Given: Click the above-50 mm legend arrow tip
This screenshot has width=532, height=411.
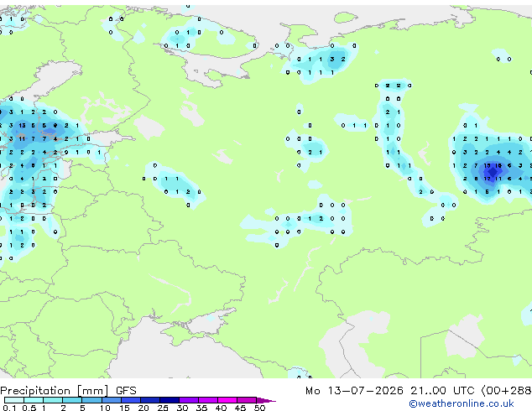Looking at the screenshot, I should 266,400.
